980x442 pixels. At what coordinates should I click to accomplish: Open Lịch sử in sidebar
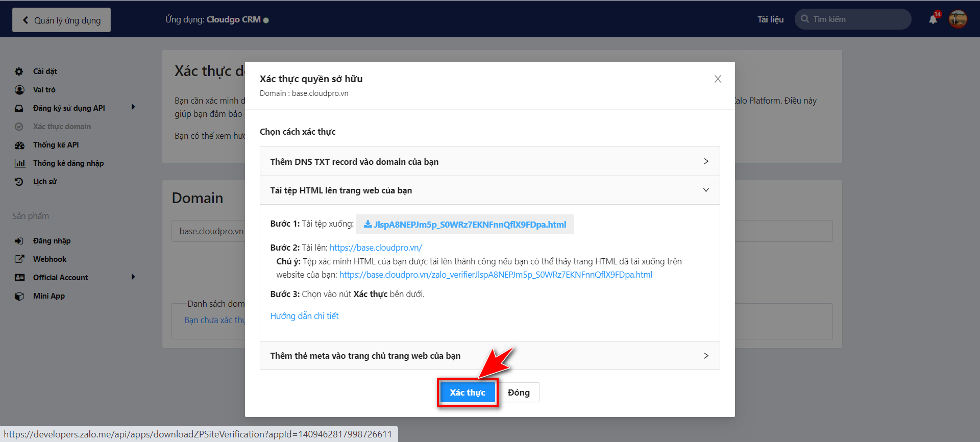pyautogui.click(x=45, y=182)
